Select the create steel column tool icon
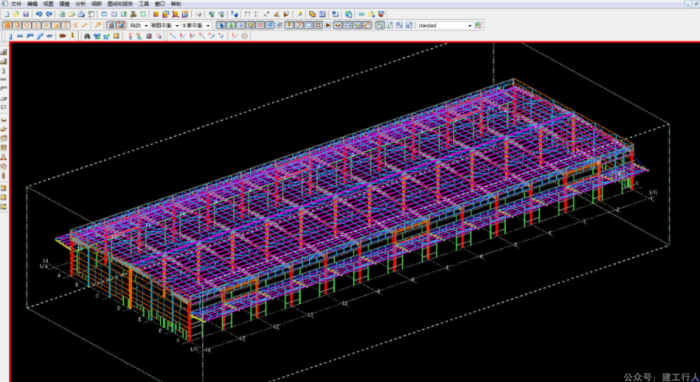The image size is (700, 382). tap(10, 36)
